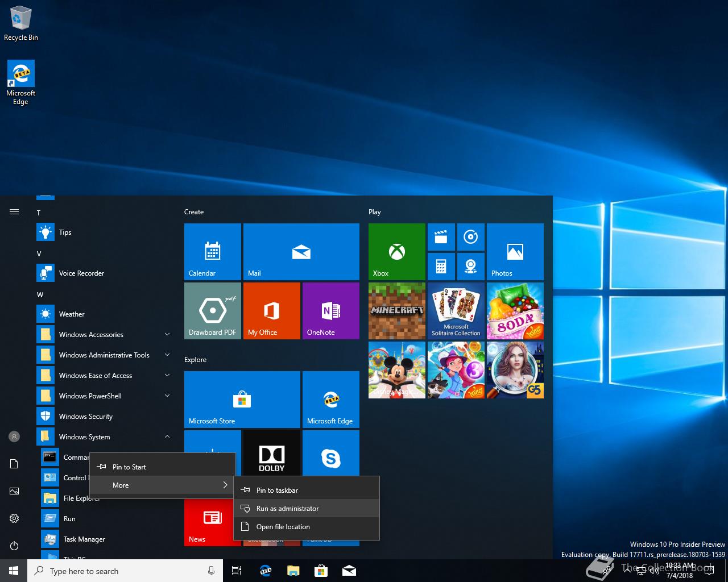Open the Bubble Witch 3 tile
The height and width of the screenshot is (582, 728).
click(456, 370)
